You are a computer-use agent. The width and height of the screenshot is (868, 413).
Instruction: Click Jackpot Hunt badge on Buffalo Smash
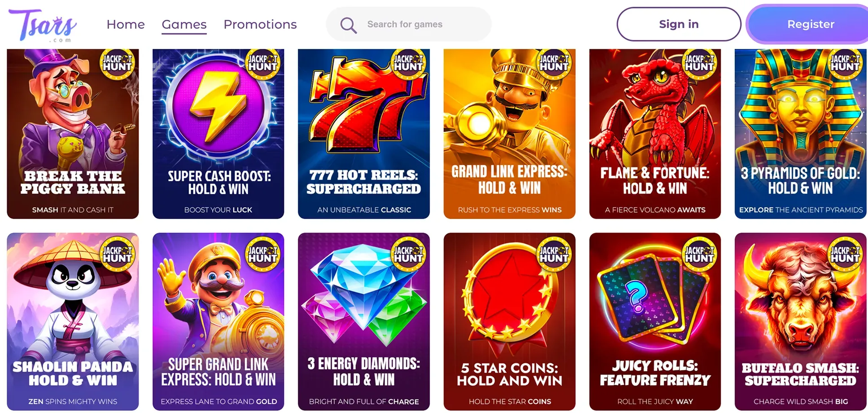pos(845,255)
